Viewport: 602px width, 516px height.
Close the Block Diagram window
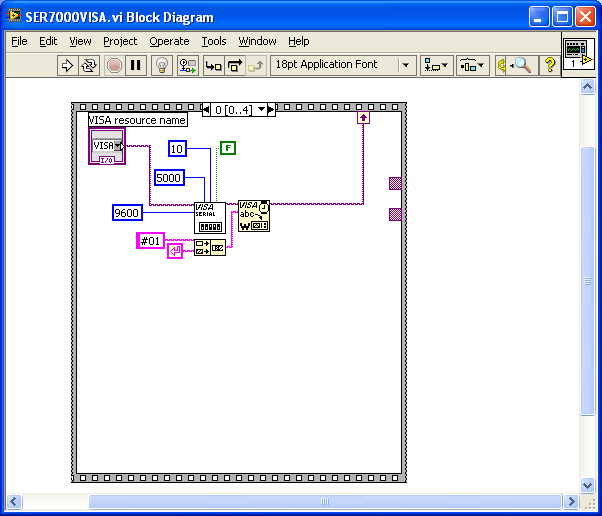585,17
